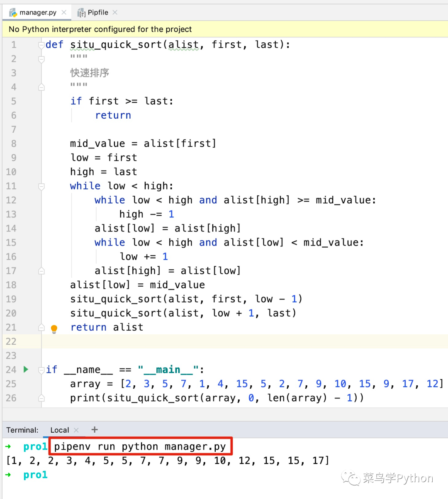This screenshot has width=448, height=499.
Task: Close the manager.py tab
Action: [x=64, y=12]
